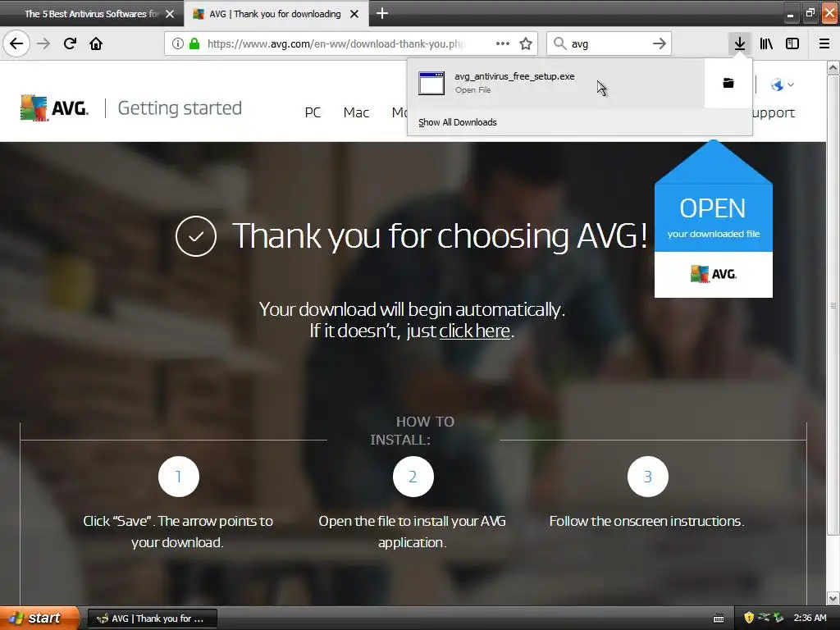This screenshot has width=840, height=630.
Task: Switch to AVG Thank you for downloading tab
Action: [275, 14]
